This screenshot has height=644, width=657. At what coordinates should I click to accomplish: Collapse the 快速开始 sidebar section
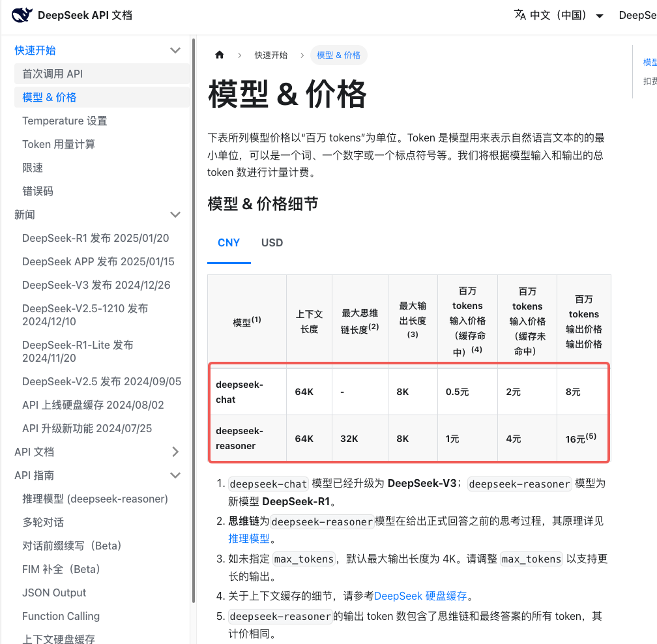pos(175,50)
